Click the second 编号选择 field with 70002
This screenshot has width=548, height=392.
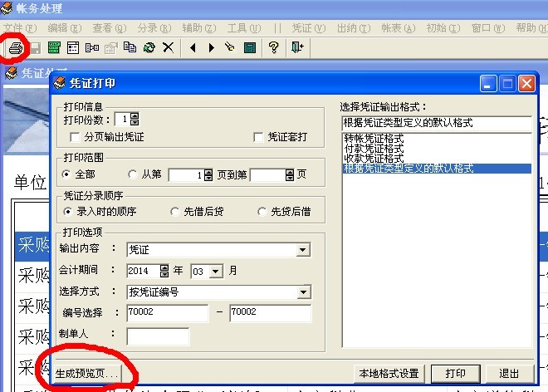[271, 312]
